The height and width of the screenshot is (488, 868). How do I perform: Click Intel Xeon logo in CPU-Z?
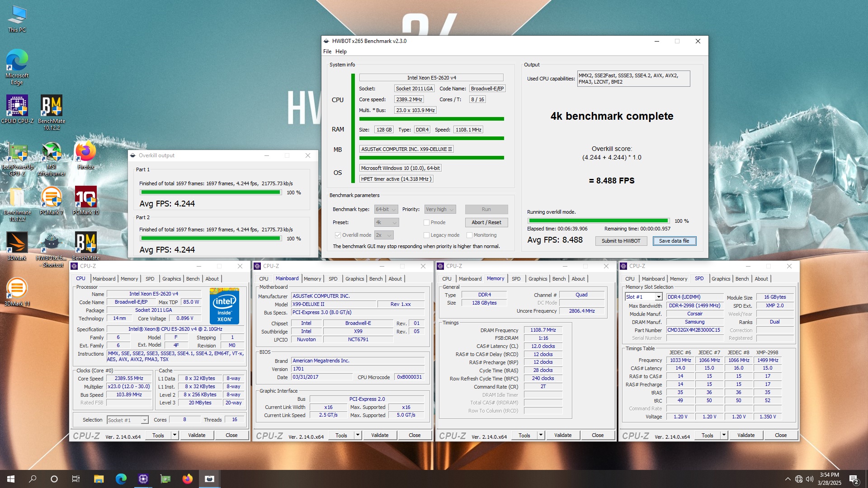click(224, 306)
